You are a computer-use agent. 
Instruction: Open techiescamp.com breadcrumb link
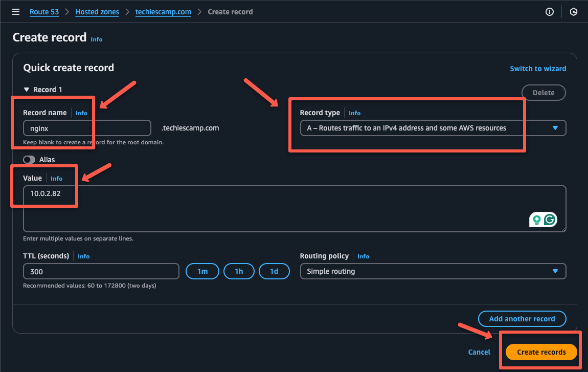(x=163, y=12)
